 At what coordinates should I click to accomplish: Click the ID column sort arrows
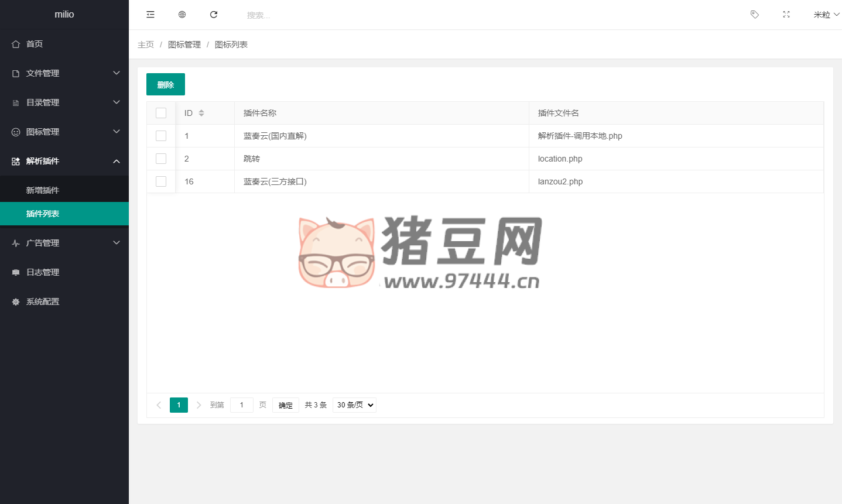201,113
